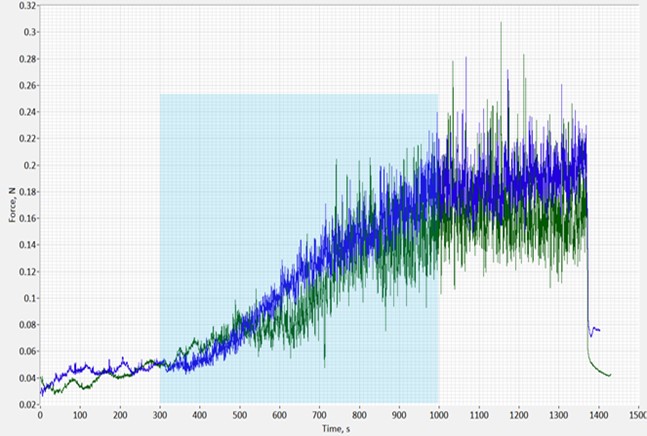Click the 1200 tick on the time axis
This screenshot has width=647, height=436.
(x=518, y=415)
